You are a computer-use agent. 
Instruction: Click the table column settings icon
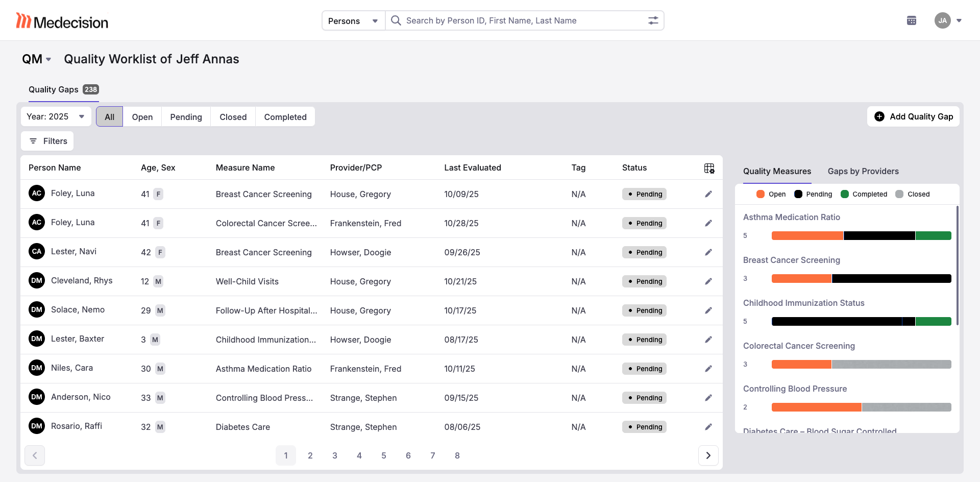(709, 168)
